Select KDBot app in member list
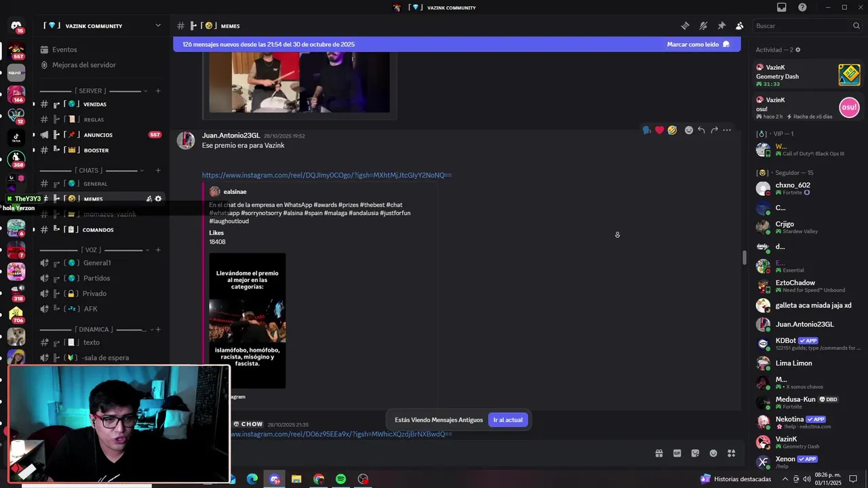The image size is (868, 488). pyautogui.click(x=808, y=344)
